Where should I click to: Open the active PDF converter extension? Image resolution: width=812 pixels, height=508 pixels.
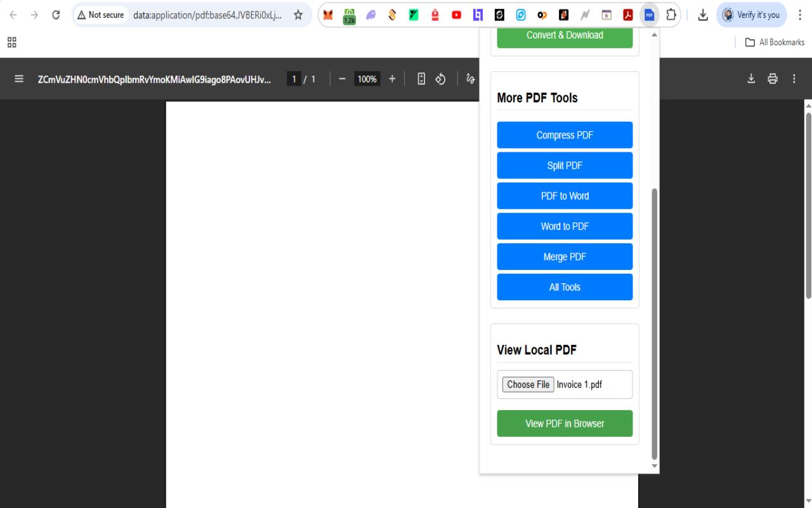click(x=649, y=15)
